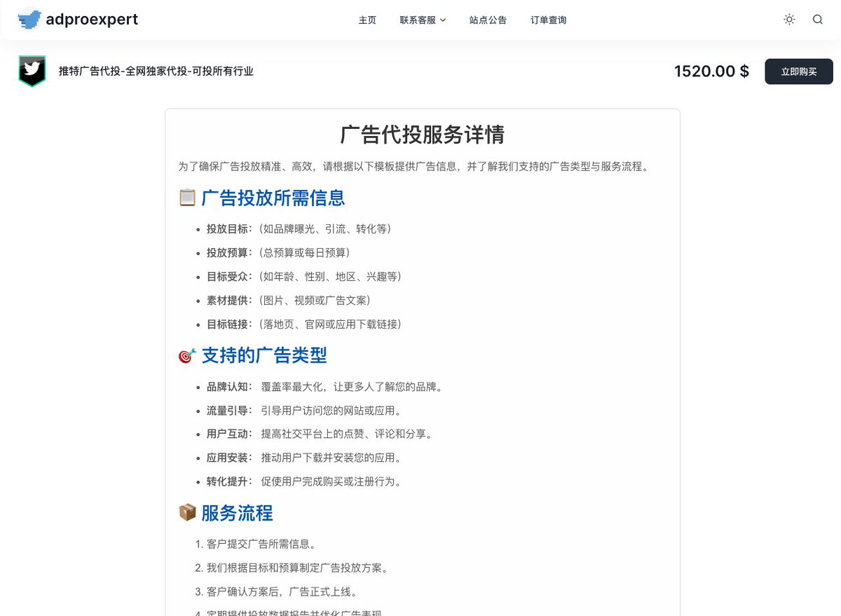This screenshot has height=616, width=841.
Task: Toggle the light/dark theme sun icon
Action: pyautogui.click(x=789, y=20)
